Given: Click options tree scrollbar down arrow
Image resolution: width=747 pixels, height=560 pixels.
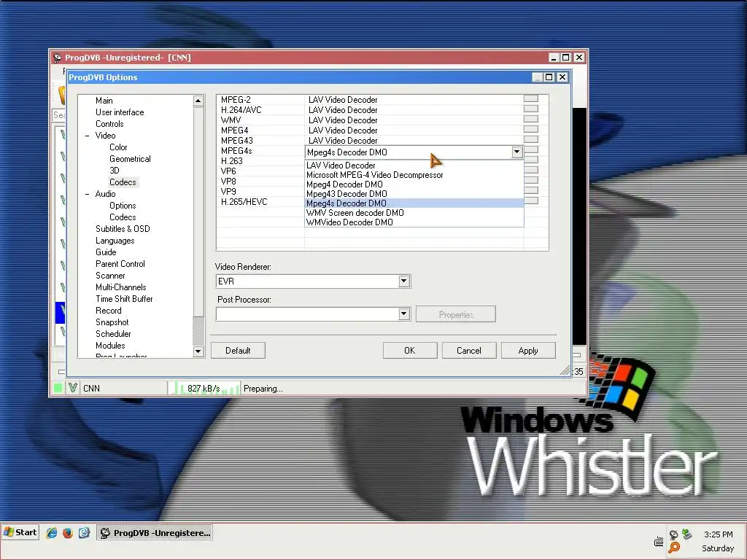Looking at the screenshot, I should click(x=198, y=351).
